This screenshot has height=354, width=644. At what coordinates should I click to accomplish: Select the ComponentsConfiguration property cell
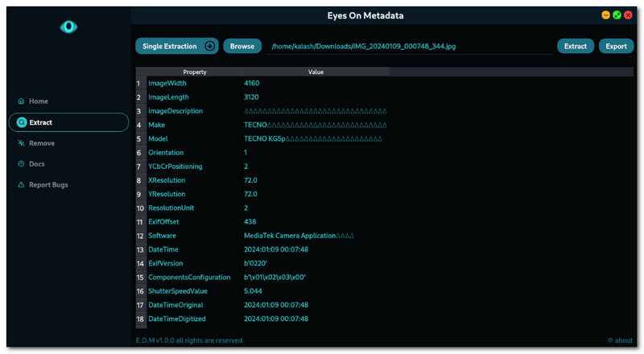click(194, 278)
